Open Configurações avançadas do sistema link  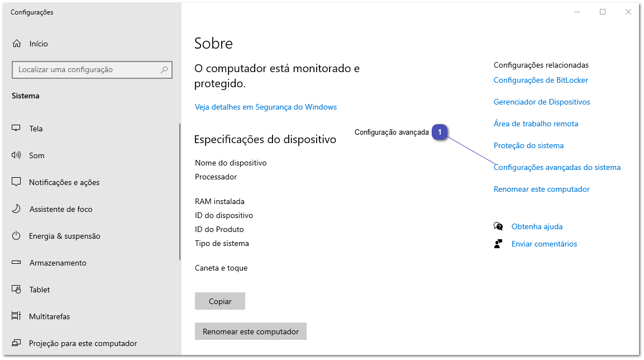point(557,167)
